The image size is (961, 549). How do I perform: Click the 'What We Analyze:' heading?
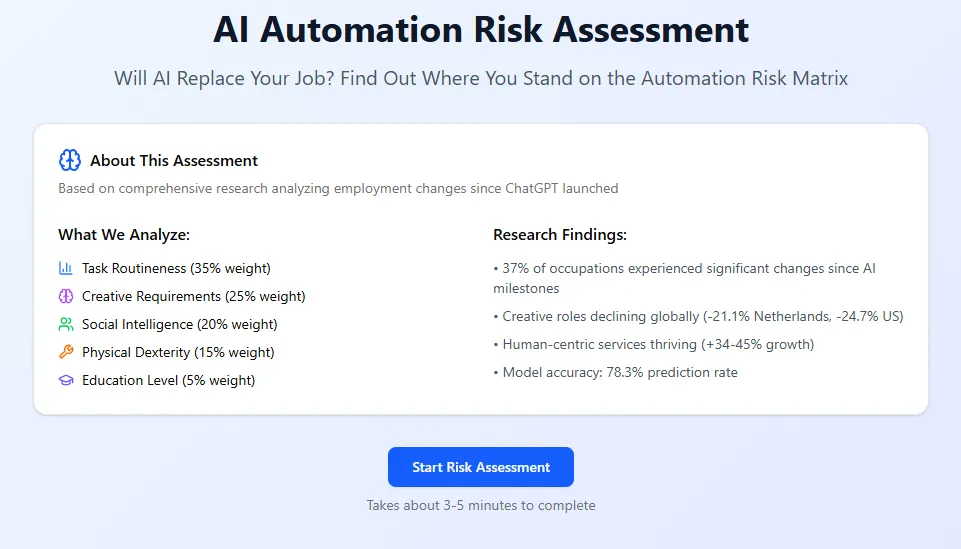coord(124,235)
